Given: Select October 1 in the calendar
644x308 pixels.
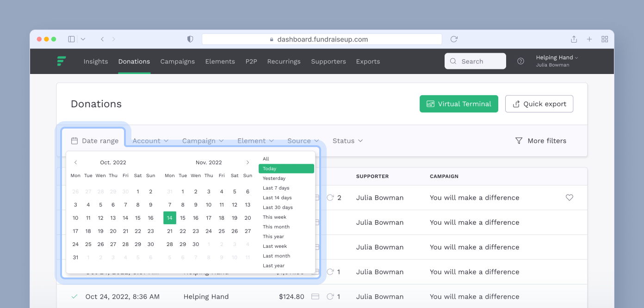Looking at the screenshot, I should coord(138,191).
